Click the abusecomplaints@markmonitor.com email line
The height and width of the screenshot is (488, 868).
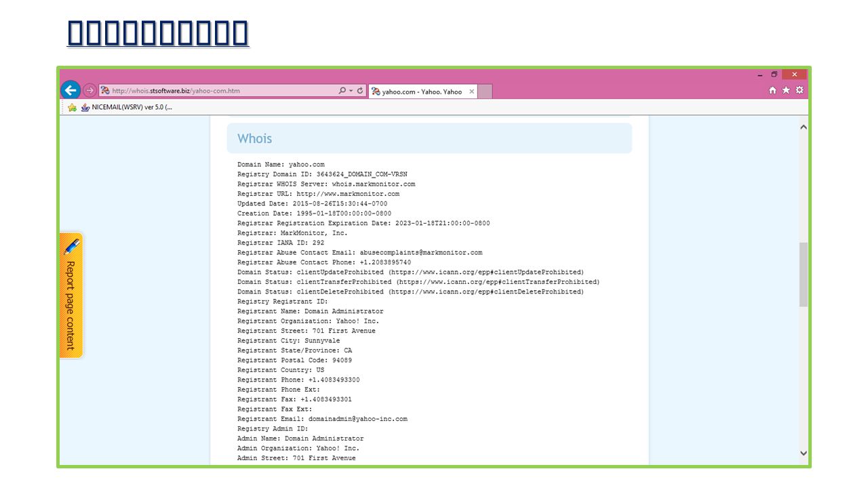(x=360, y=252)
